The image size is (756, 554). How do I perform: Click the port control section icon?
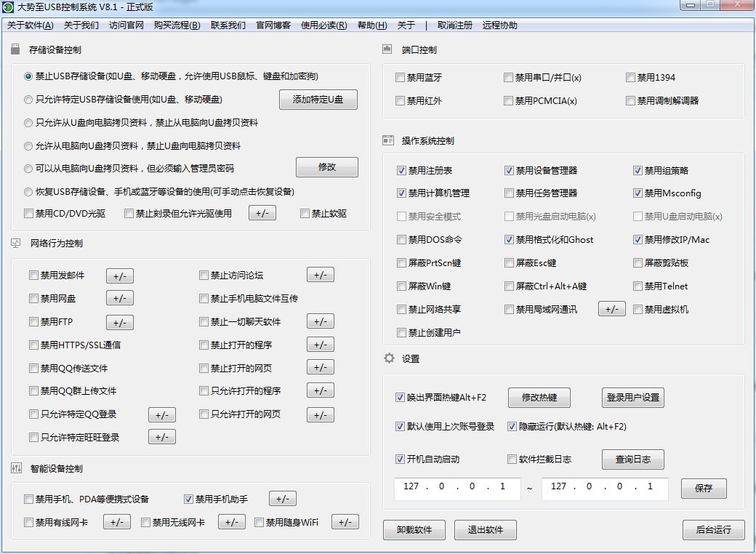click(x=387, y=49)
